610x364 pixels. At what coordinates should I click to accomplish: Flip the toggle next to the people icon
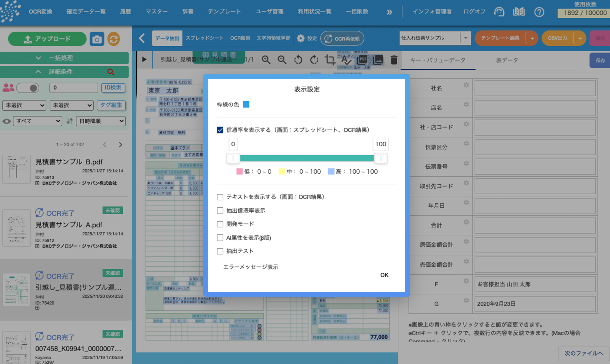pyautogui.click(x=28, y=88)
